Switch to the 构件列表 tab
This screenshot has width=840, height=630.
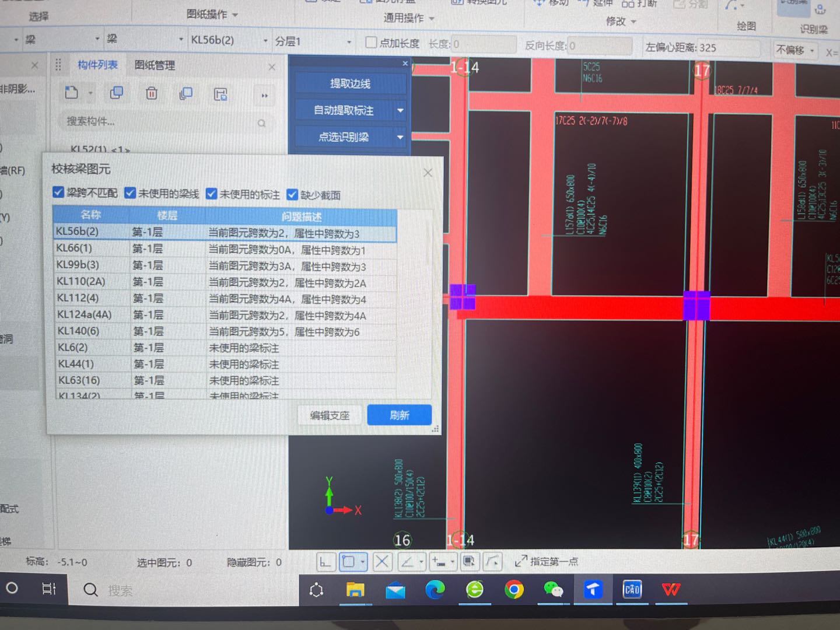pyautogui.click(x=97, y=65)
